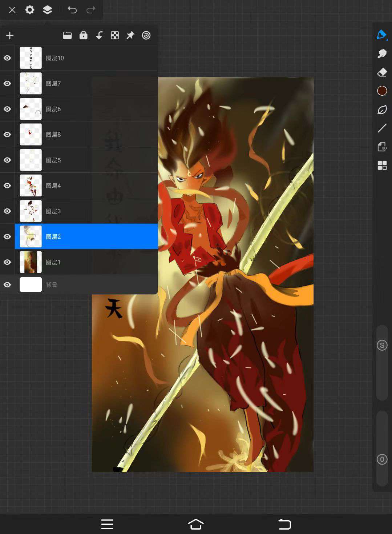Select the smudge tool

point(382,53)
